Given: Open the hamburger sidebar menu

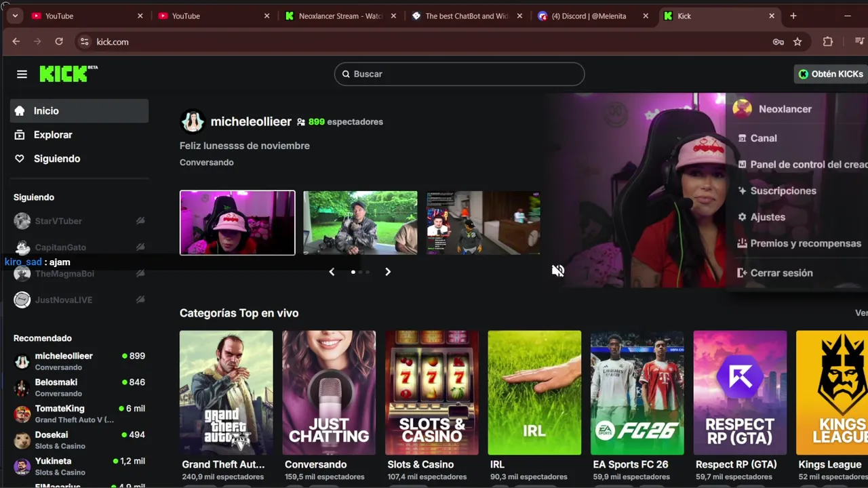Looking at the screenshot, I should 22,74.
